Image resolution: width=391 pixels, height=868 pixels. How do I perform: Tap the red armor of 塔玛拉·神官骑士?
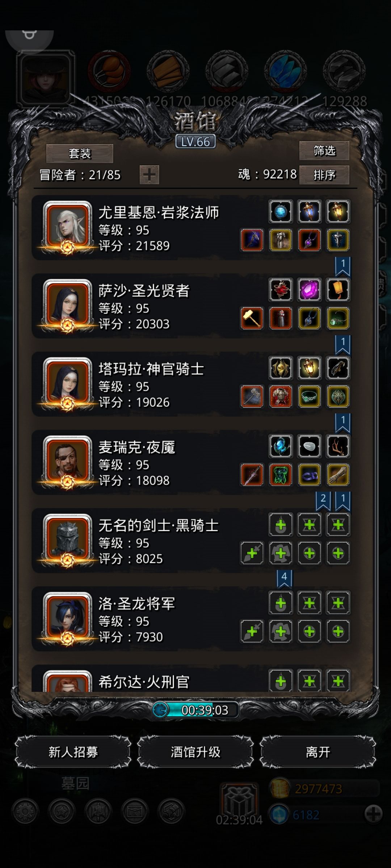pos(281,396)
